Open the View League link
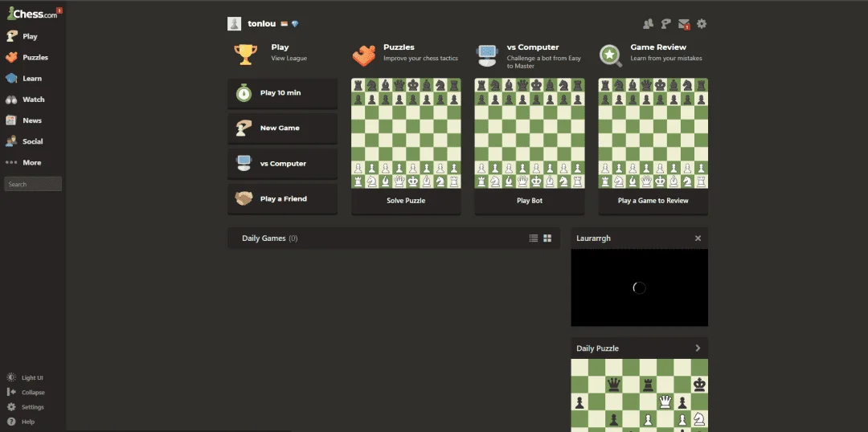This screenshot has height=432, width=868. (289, 58)
